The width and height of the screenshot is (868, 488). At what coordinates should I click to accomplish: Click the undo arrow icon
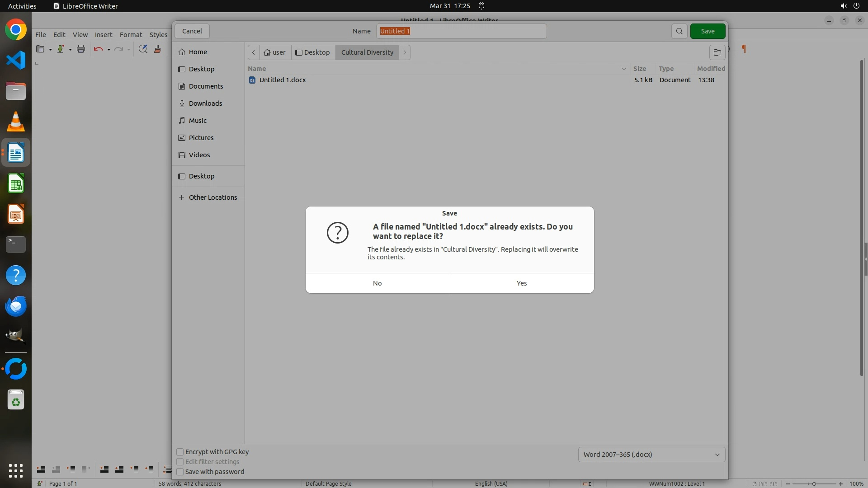pos(98,49)
